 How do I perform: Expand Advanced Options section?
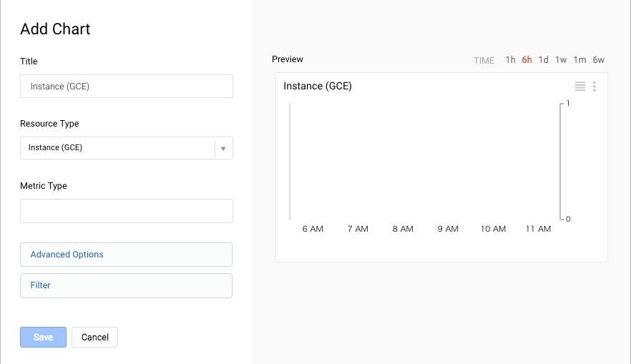126,255
